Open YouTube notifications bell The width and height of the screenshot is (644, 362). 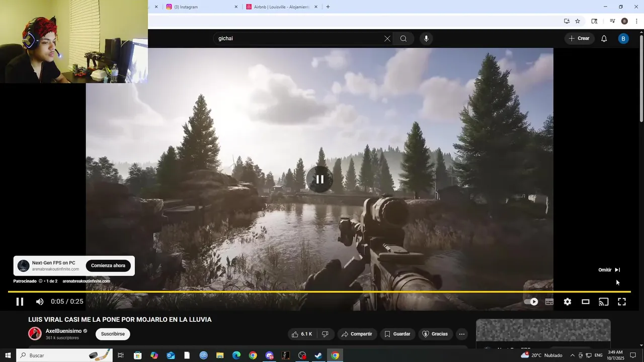[604, 39]
